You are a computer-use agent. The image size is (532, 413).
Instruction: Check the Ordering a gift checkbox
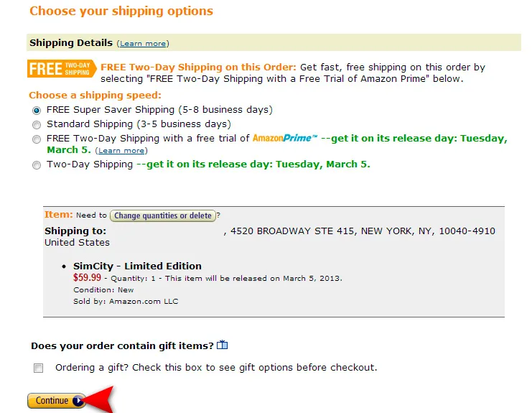coord(38,368)
